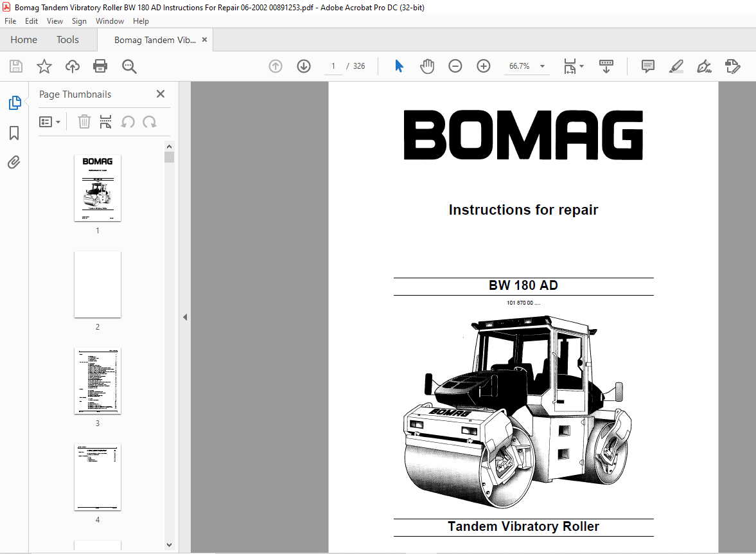Click the current page number field
The height and width of the screenshot is (554, 756).
click(333, 66)
